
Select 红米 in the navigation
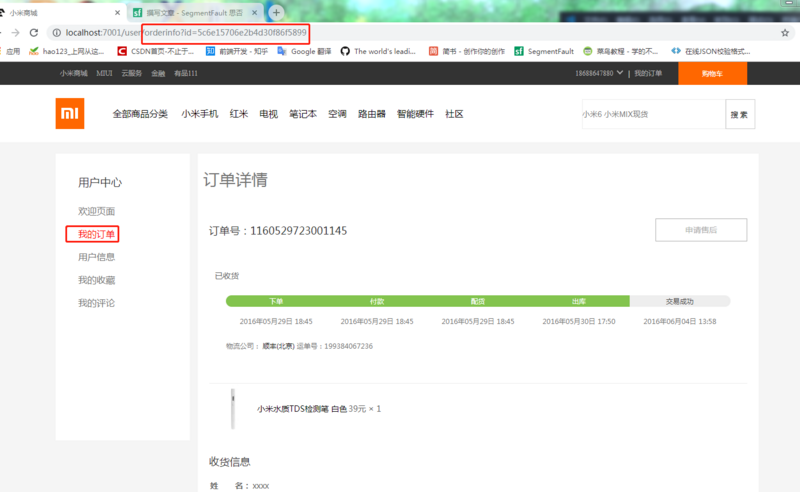click(x=239, y=114)
